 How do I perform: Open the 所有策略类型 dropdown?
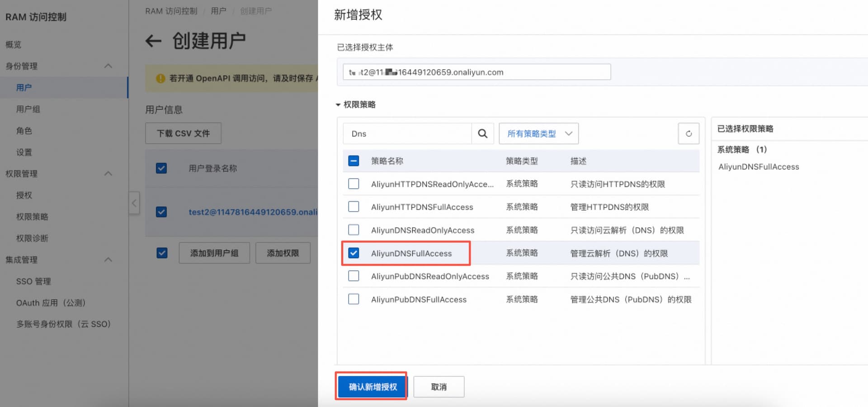click(538, 133)
